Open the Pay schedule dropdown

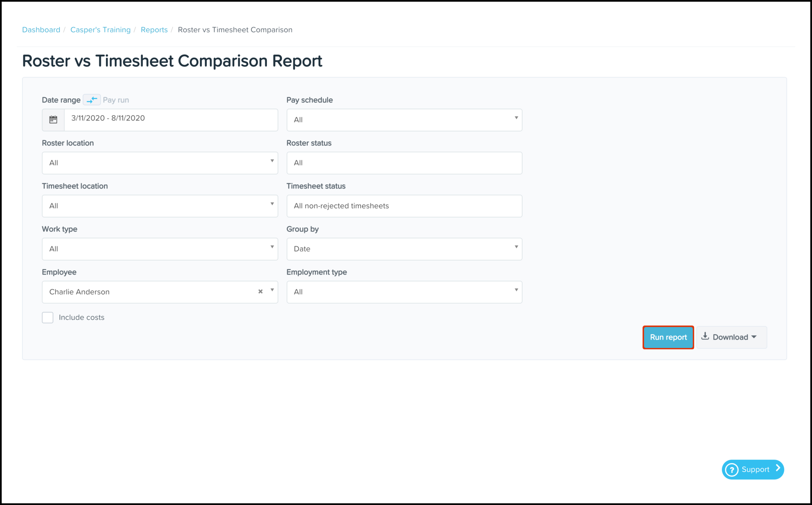click(x=404, y=119)
